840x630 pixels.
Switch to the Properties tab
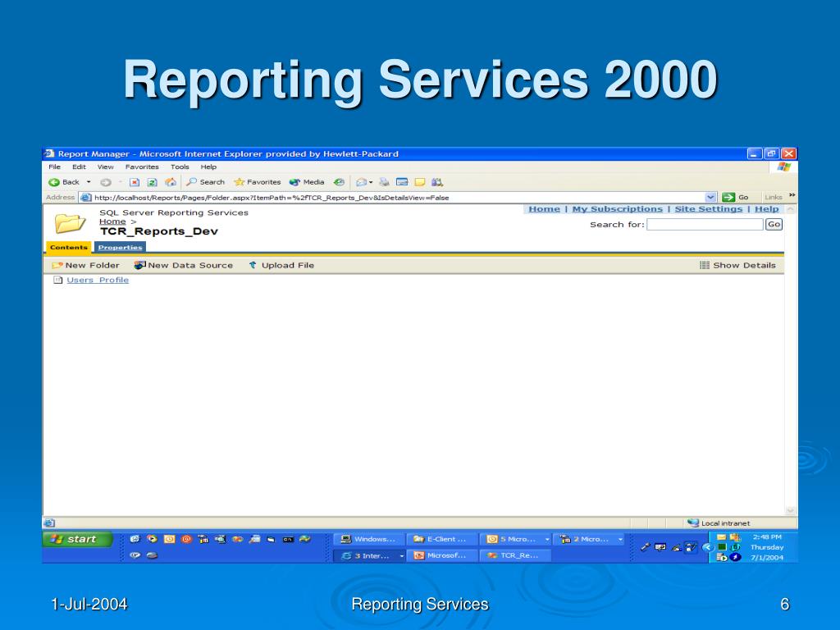pos(120,247)
